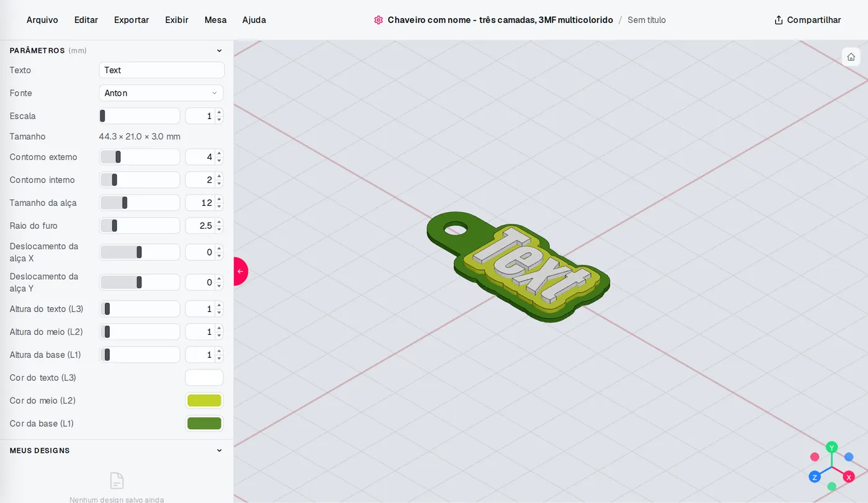Increase Raio do furo with up arrow
Image resolution: width=868 pixels, height=503 pixels.
point(219,222)
